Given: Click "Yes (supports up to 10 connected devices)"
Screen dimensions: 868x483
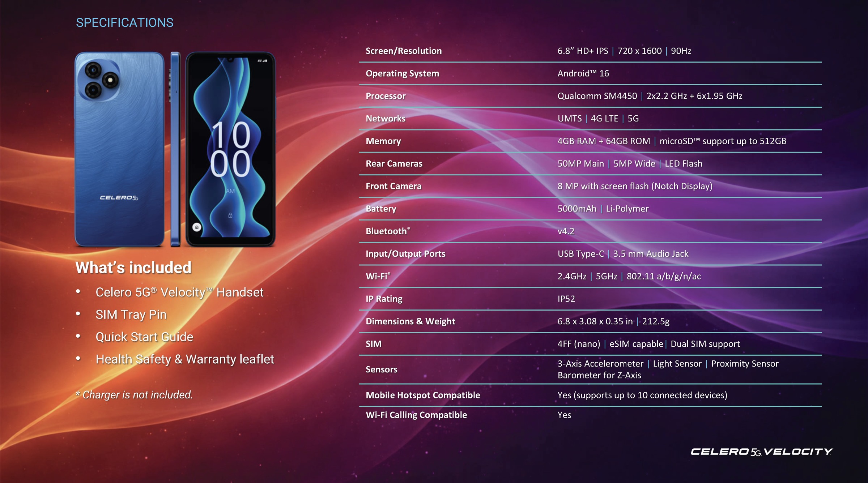Looking at the screenshot, I should (642, 395).
